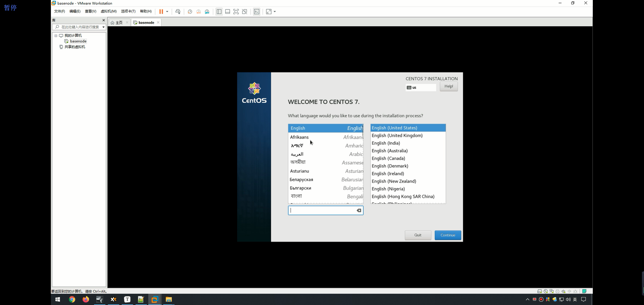Select Беларуская in the language list

(x=326, y=180)
